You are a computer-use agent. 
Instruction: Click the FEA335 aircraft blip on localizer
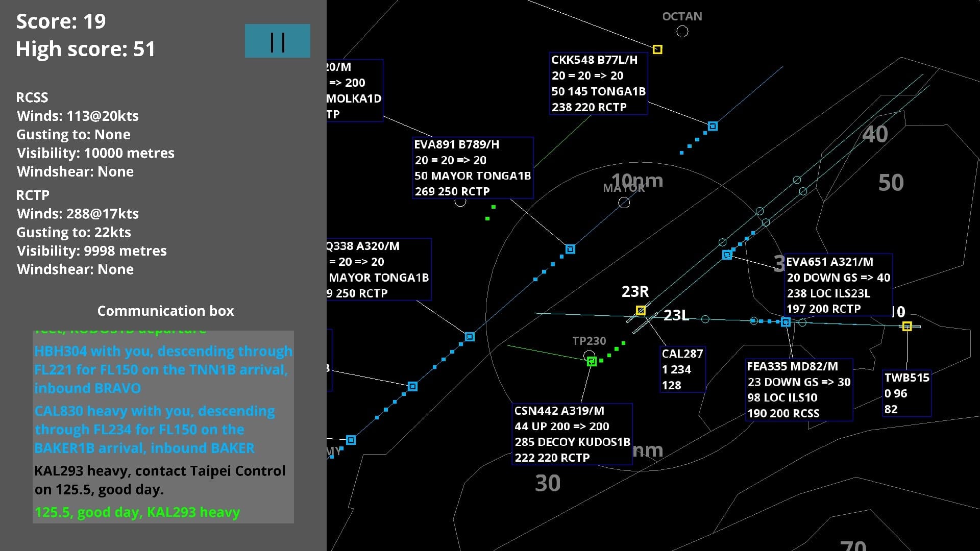[786, 322]
